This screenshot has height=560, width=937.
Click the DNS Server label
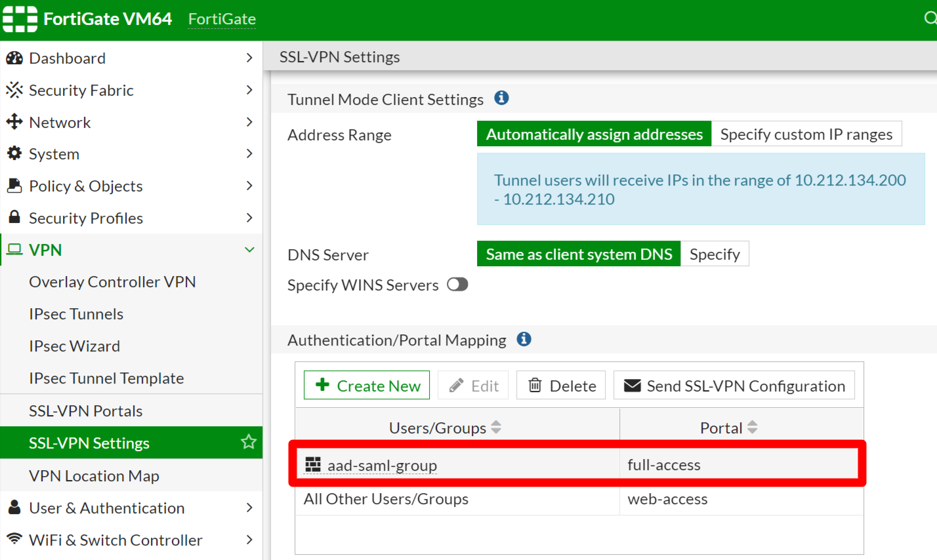pos(328,255)
